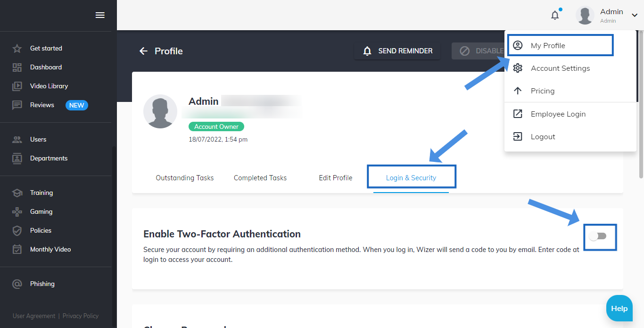644x328 pixels.
Task: Enable Two-Factor Authentication
Action: click(600, 237)
